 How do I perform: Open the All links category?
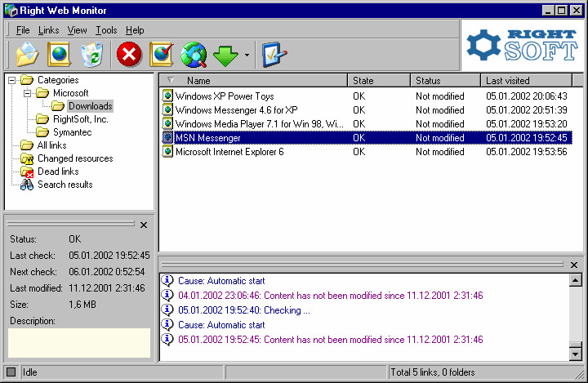52,145
